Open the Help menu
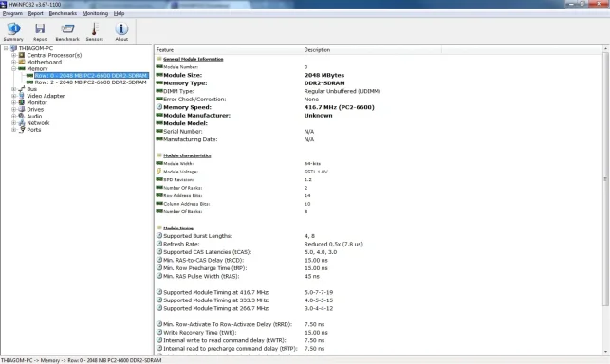Image resolution: width=610 pixels, height=364 pixels. point(119,13)
